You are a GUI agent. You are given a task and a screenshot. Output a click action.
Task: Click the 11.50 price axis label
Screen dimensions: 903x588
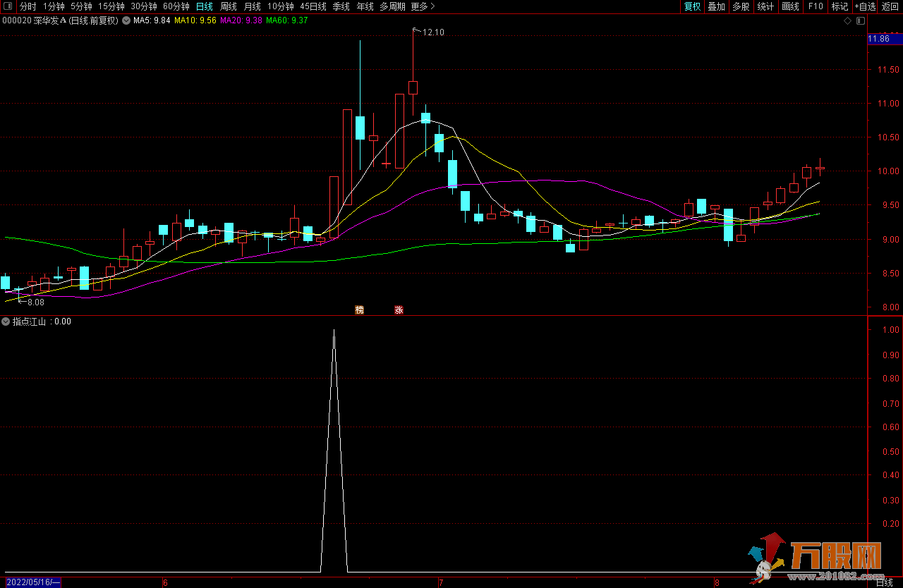pos(887,70)
